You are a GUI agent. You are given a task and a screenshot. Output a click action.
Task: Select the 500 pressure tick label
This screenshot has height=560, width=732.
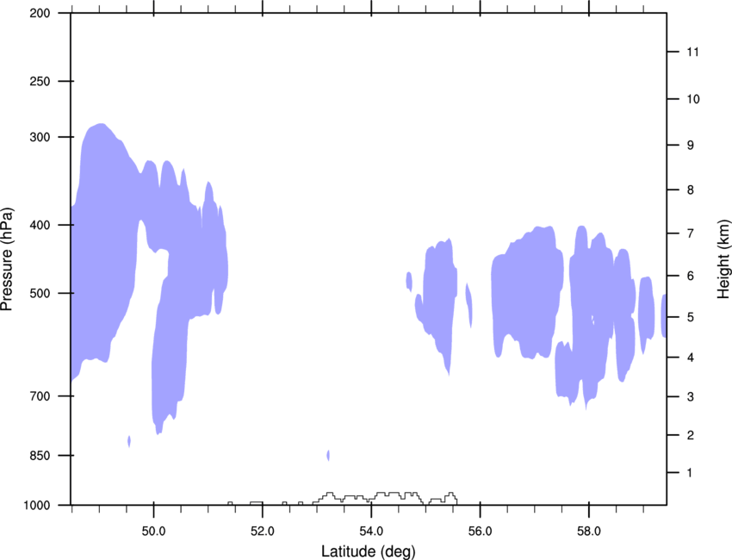[x=40, y=293]
